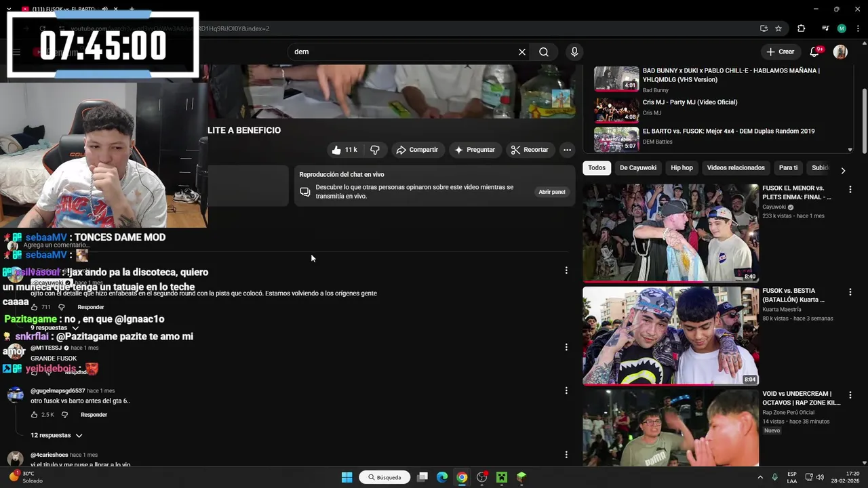
Task: Click the taskbar Búsqueda search box
Action: point(385,477)
